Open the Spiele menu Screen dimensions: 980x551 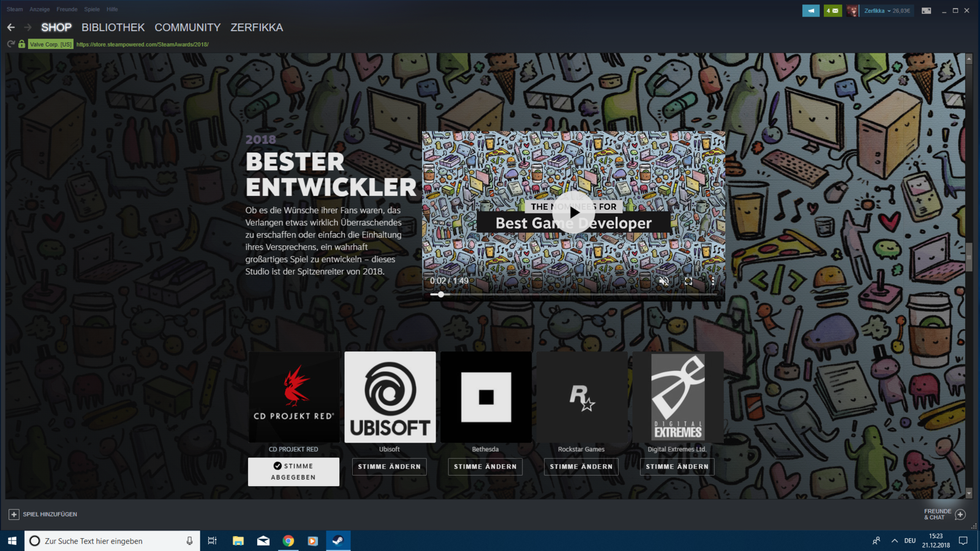92,9
